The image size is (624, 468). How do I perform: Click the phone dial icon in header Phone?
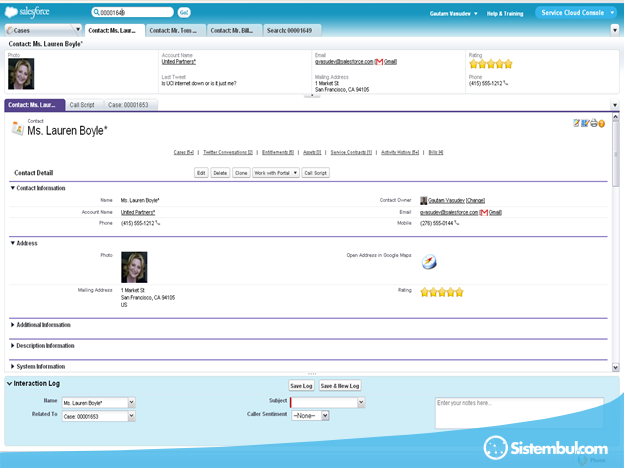(505, 83)
